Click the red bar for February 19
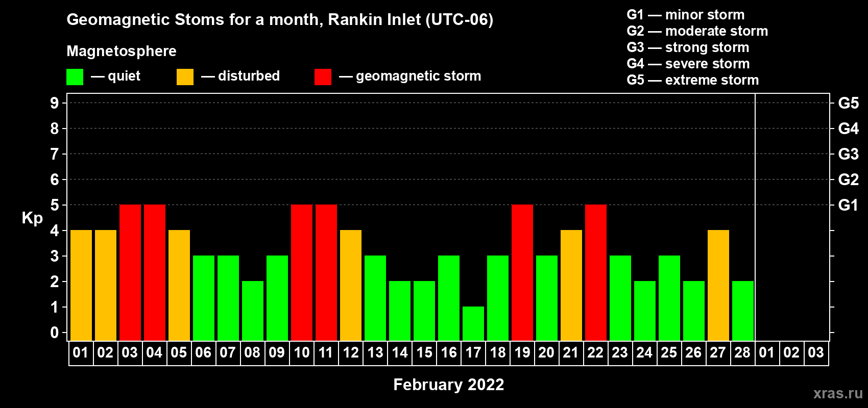Image resolution: width=868 pixels, height=408 pixels. pyautogui.click(x=522, y=272)
